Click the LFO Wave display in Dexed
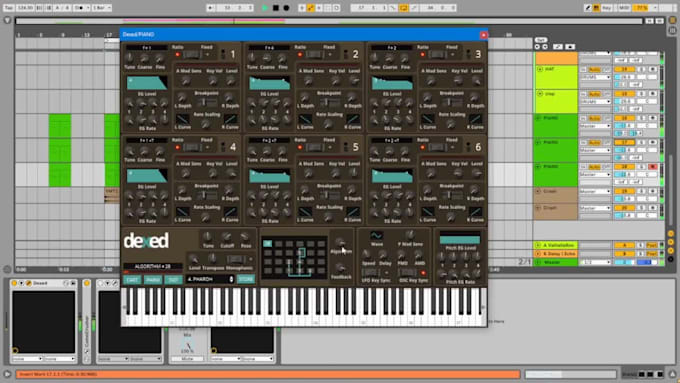Image resolution: width=680 pixels, height=383 pixels. 376,236
